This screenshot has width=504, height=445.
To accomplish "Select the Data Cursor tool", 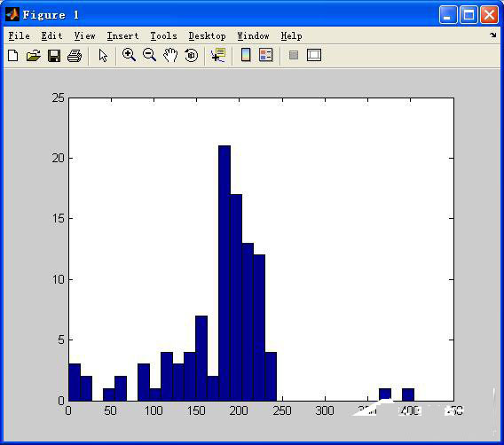I will tap(218, 55).
